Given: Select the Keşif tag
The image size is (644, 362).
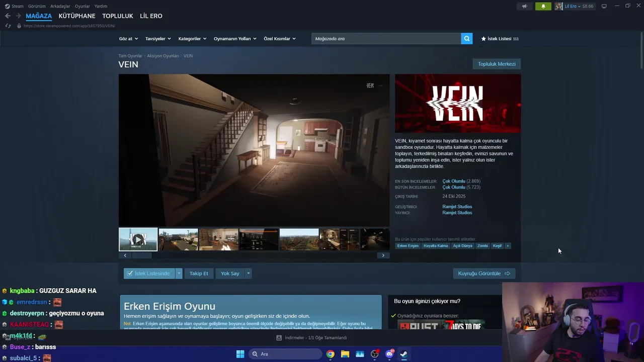Looking at the screenshot, I should 497,246.
